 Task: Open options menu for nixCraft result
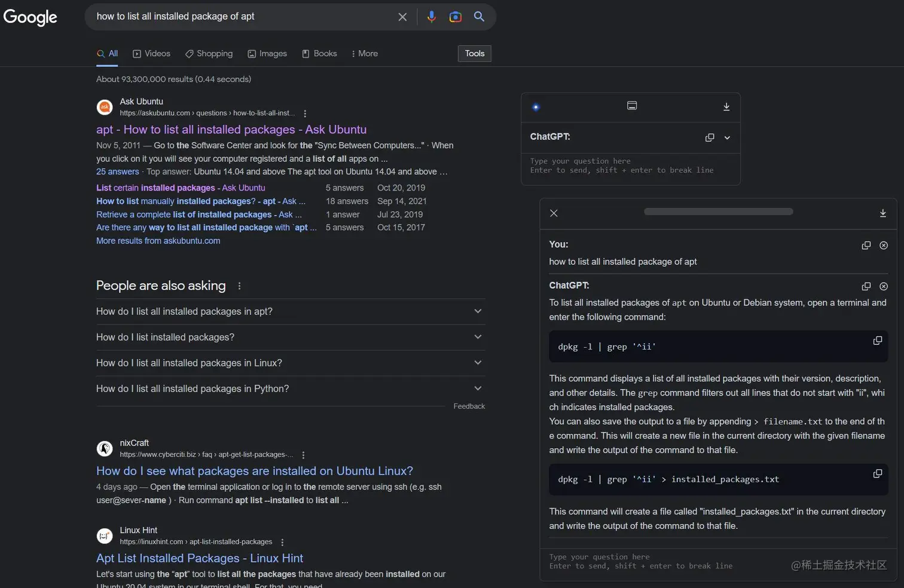303,455
